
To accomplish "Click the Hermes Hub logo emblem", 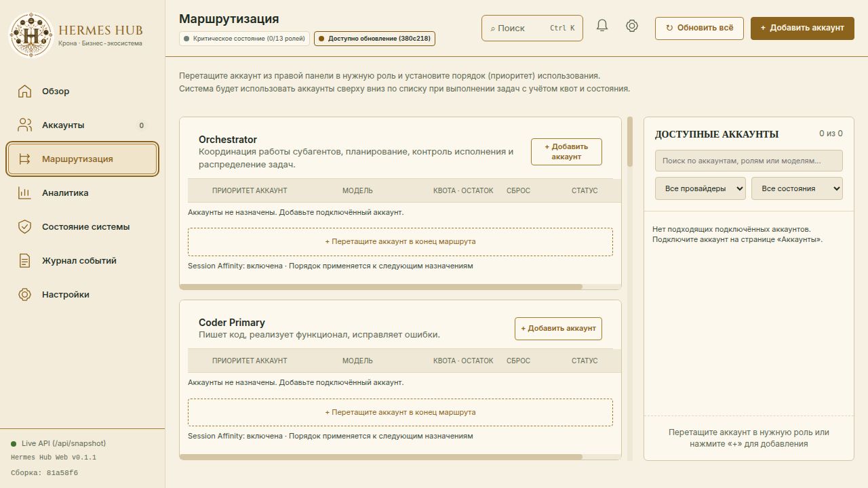I will coord(31,35).
